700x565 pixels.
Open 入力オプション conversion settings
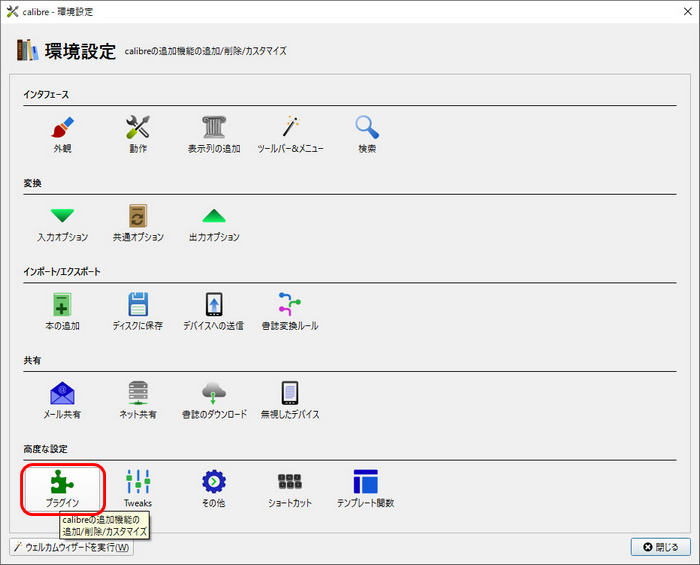coord(62,223)
